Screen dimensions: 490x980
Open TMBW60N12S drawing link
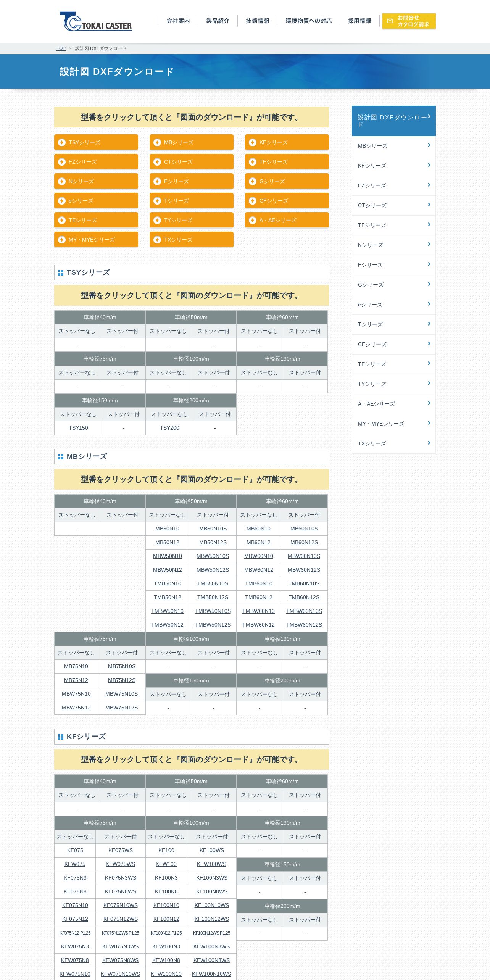pos(304,625)
